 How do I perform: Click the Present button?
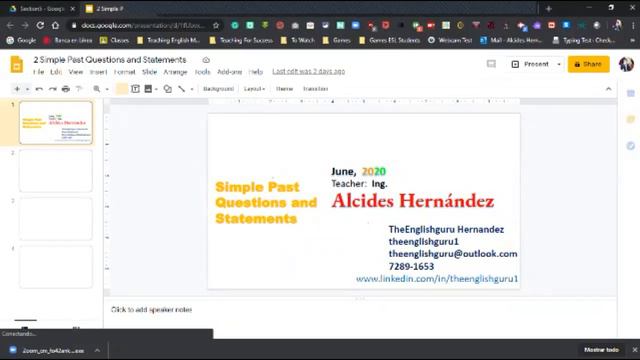pos(531,64)
